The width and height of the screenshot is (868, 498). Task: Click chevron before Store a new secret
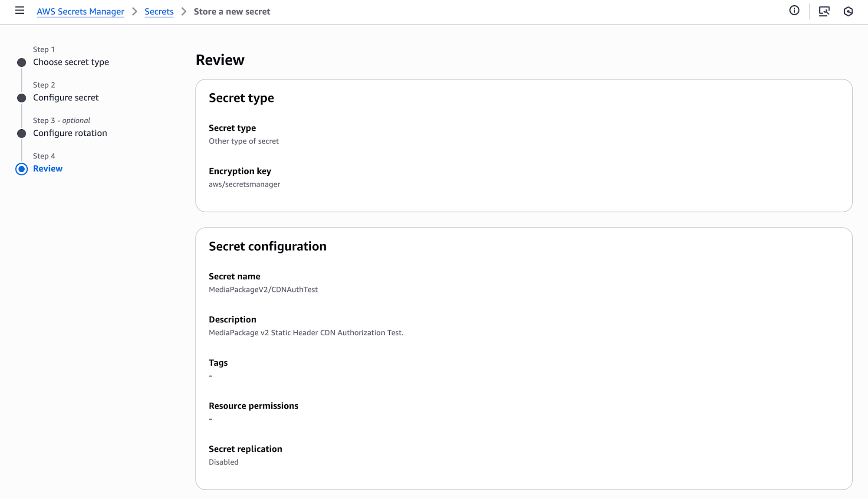tap(184, 12)
